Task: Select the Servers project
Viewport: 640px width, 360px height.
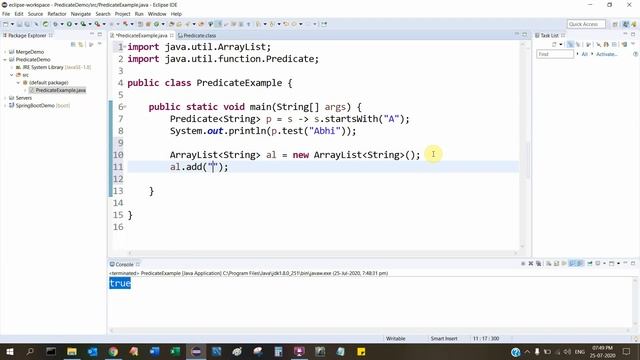Action: tap(23, 98)
